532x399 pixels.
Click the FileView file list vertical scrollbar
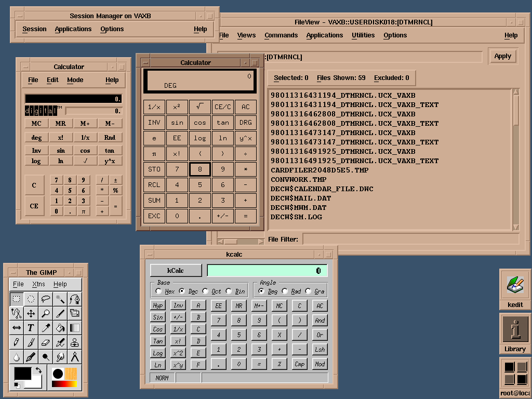pyautogui.click(x=516, y=160)
